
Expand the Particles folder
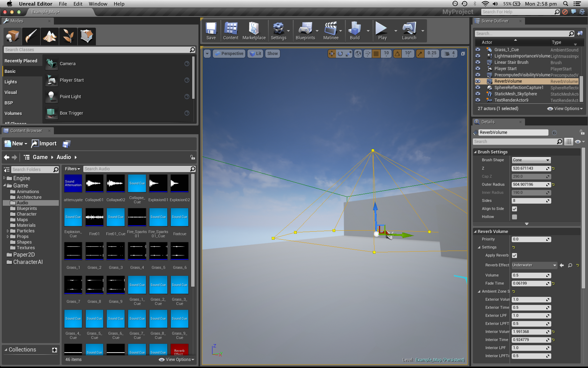pyautogui.click(x=8, y=231)
